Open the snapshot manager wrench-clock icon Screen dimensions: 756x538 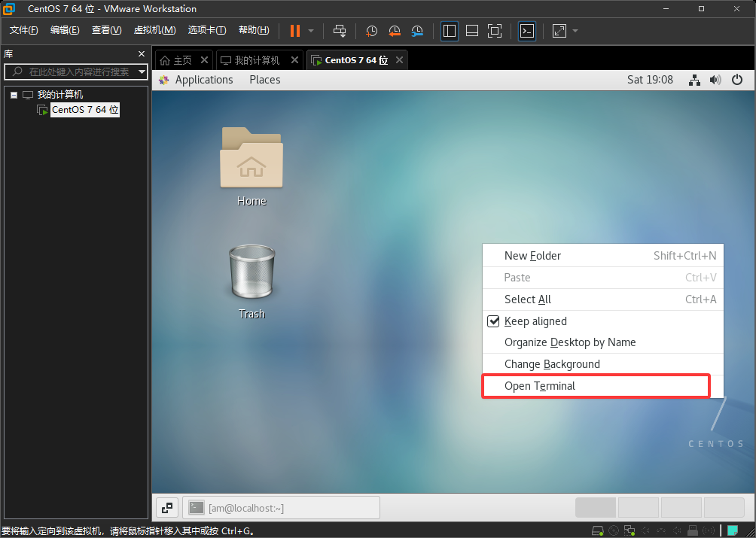[x=417, y=31]
